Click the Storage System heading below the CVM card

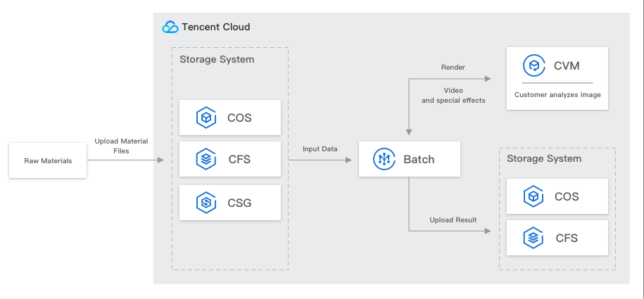point(544,158)
